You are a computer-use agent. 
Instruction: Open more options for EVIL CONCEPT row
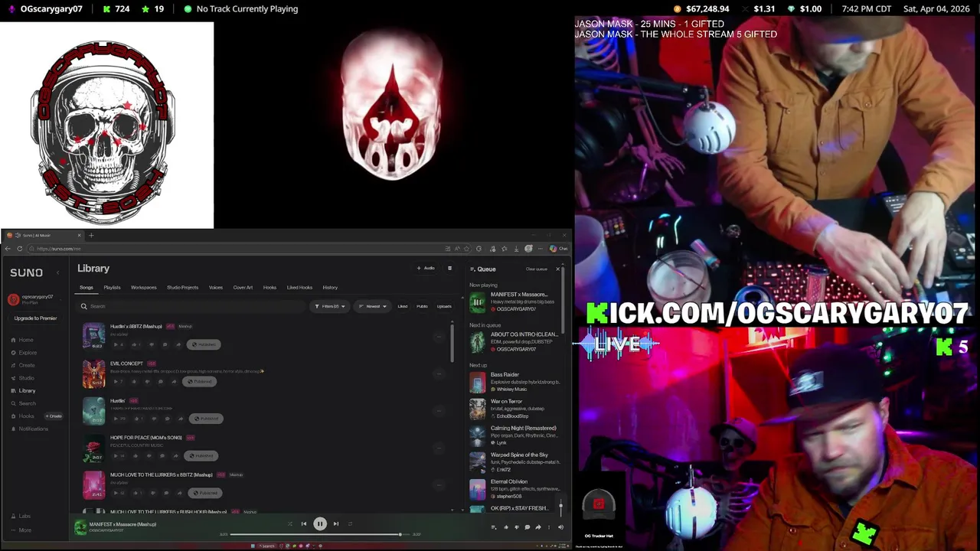439,373
